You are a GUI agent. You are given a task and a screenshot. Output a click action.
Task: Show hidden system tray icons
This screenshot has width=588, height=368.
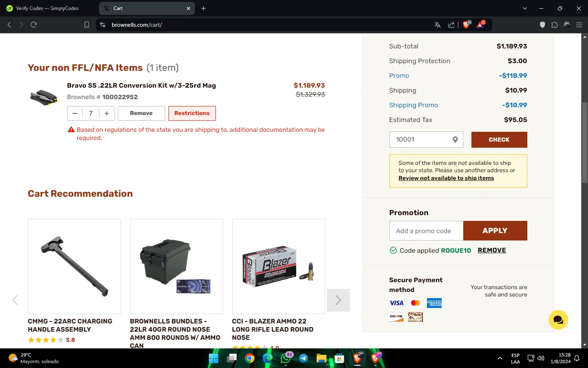500,358
